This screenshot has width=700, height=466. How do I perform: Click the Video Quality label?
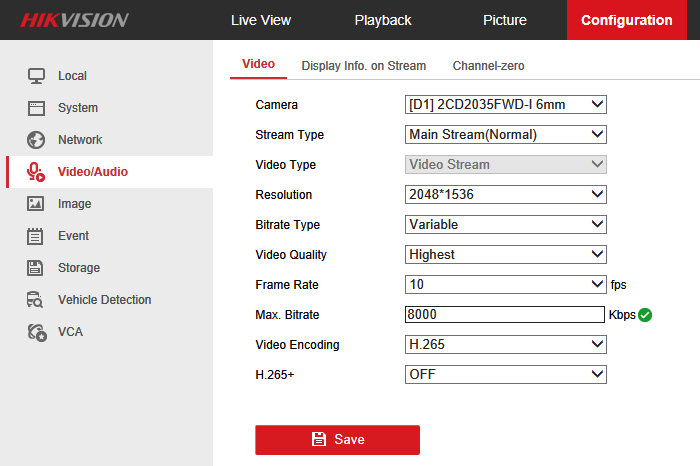(291, 255)
